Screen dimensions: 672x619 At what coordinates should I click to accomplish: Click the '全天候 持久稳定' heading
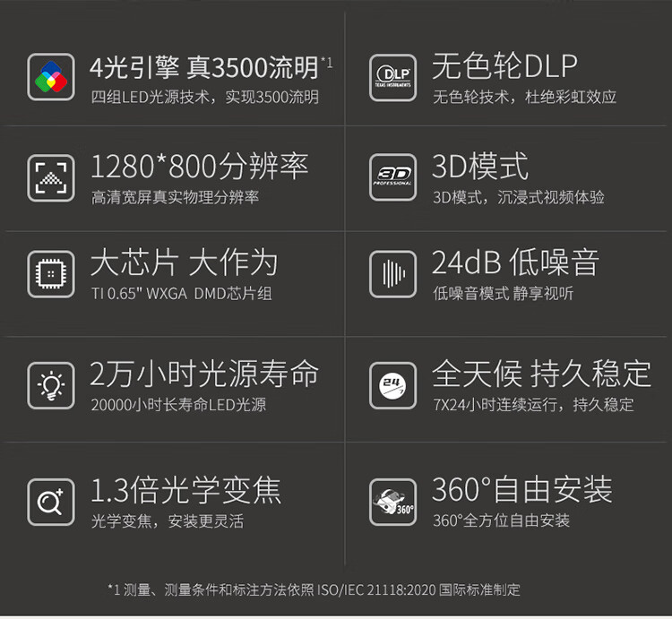click(x=542, y=374)
